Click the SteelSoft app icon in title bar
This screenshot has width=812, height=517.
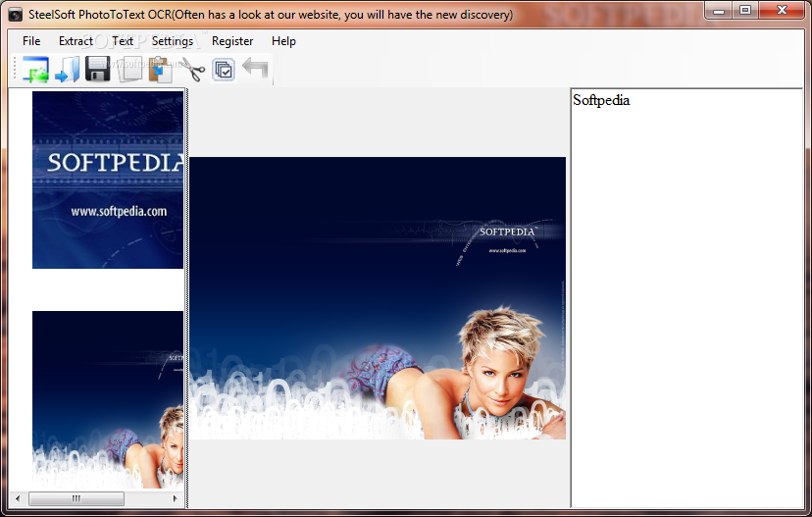click(x=16, y=15)
